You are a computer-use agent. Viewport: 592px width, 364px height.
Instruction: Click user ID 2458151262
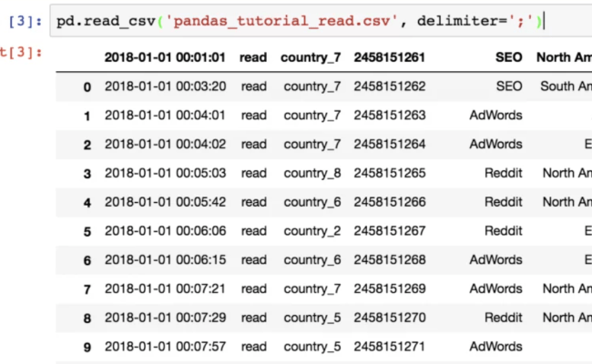tap(390, 86)
